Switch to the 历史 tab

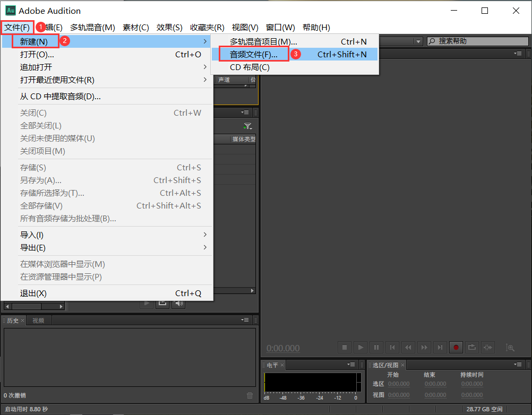tap(13, 321)
